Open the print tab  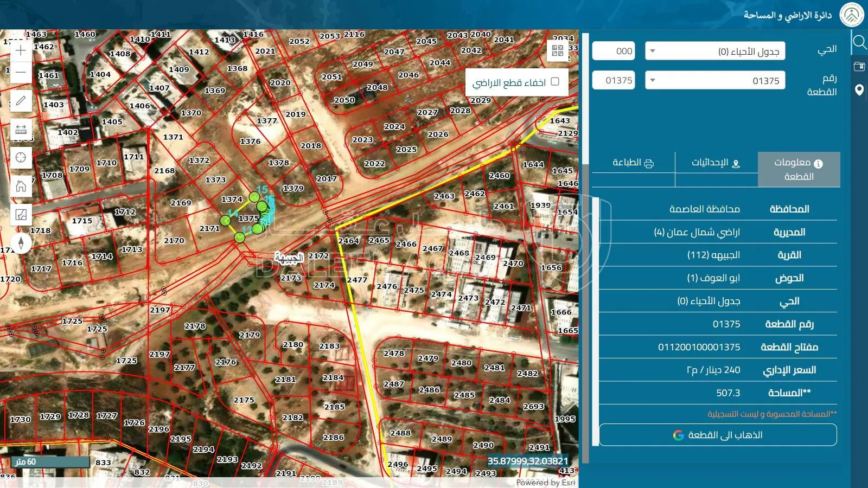633,163
